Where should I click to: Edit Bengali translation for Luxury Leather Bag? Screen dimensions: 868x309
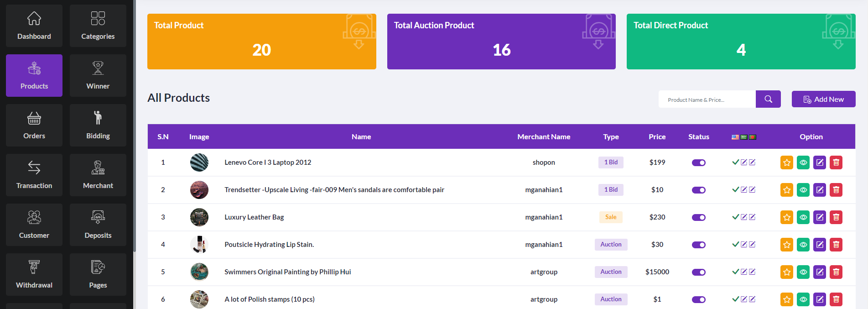pos(752,217)
